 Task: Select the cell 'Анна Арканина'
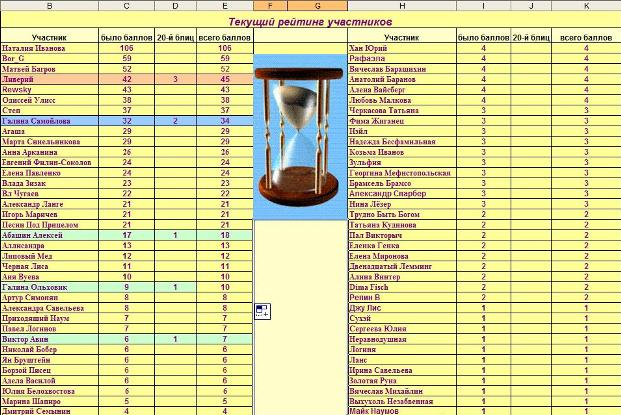[50, 152]
